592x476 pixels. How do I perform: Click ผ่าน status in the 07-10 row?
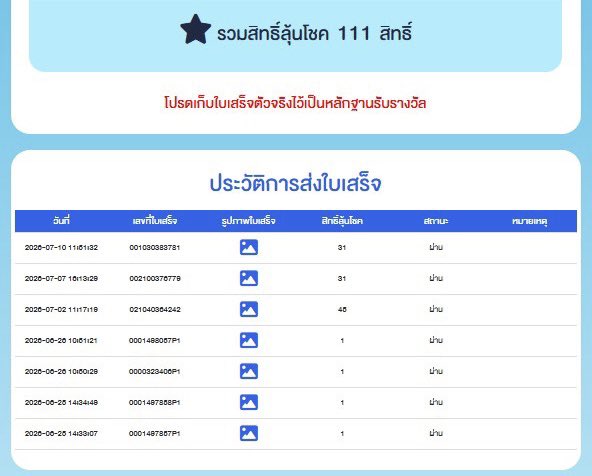[x=436, y=247]
